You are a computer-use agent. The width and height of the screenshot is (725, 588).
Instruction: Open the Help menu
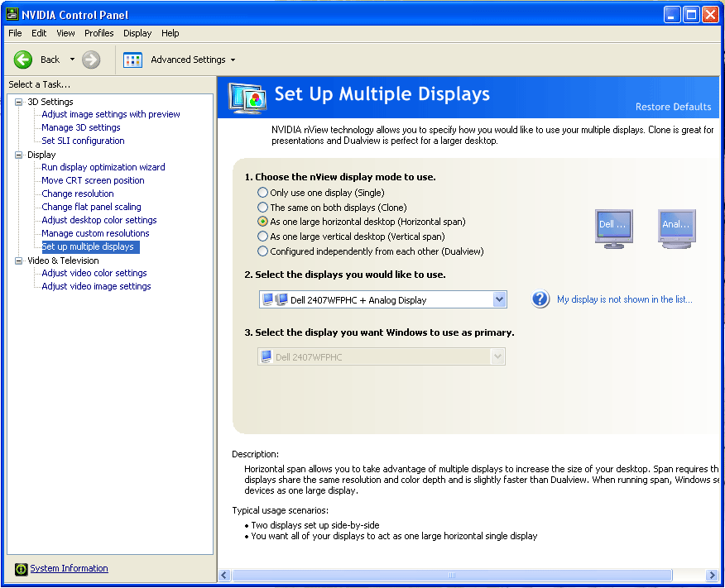click(x=170, y=33)
